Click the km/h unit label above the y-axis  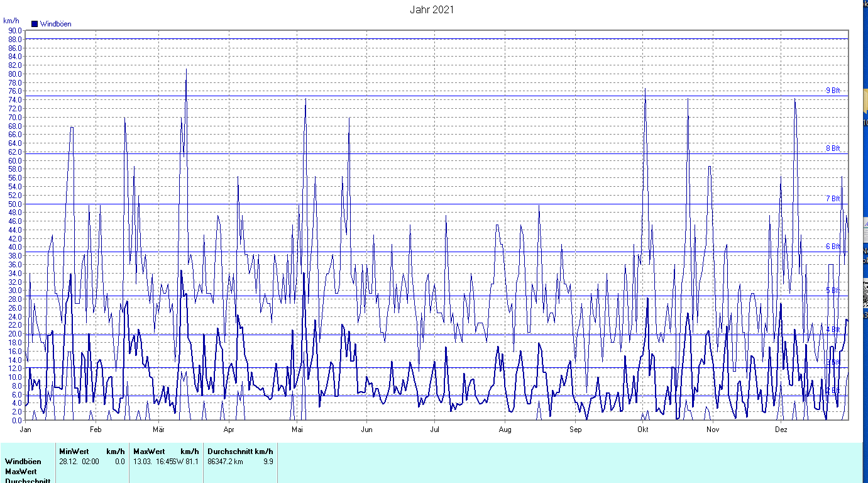point(11,21)
